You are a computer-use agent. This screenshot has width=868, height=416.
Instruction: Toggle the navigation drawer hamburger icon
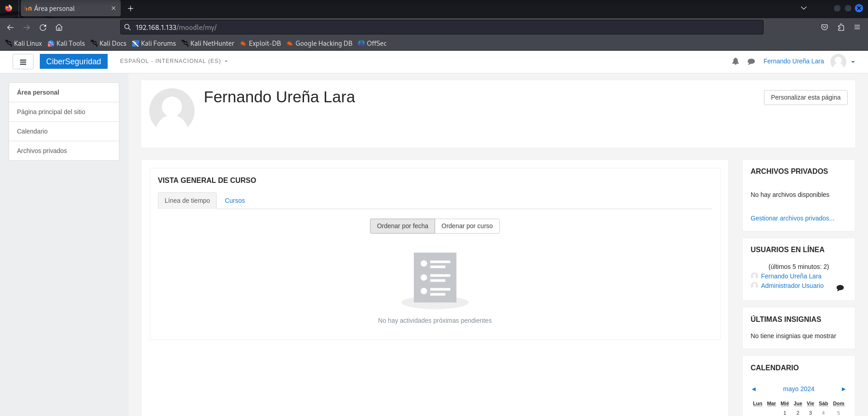pyautogui.click(x=23, y=61)
